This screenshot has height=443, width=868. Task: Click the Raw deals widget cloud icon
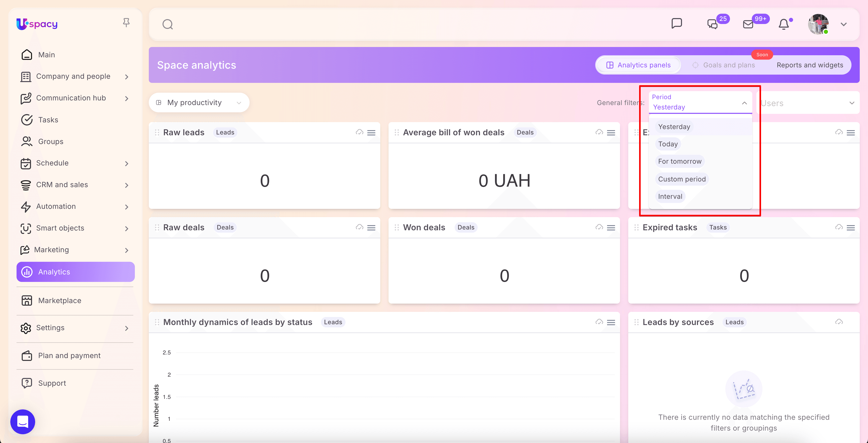pos(359,227)
